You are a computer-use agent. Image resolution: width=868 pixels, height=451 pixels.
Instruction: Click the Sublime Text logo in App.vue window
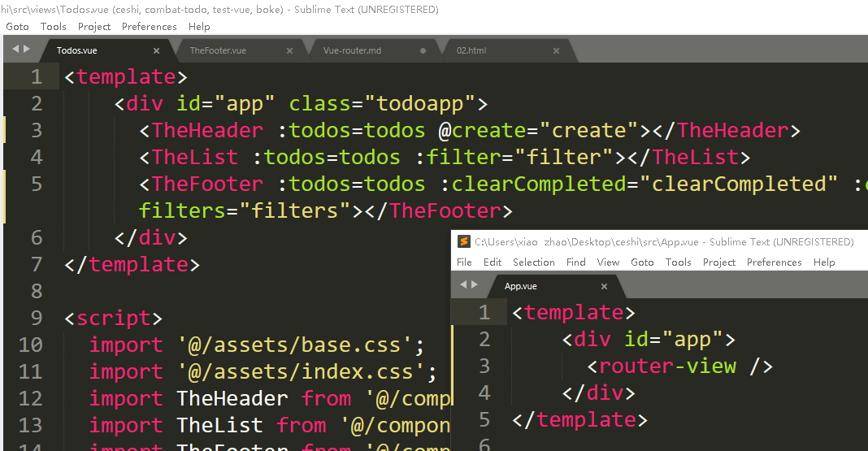[463, 241]
